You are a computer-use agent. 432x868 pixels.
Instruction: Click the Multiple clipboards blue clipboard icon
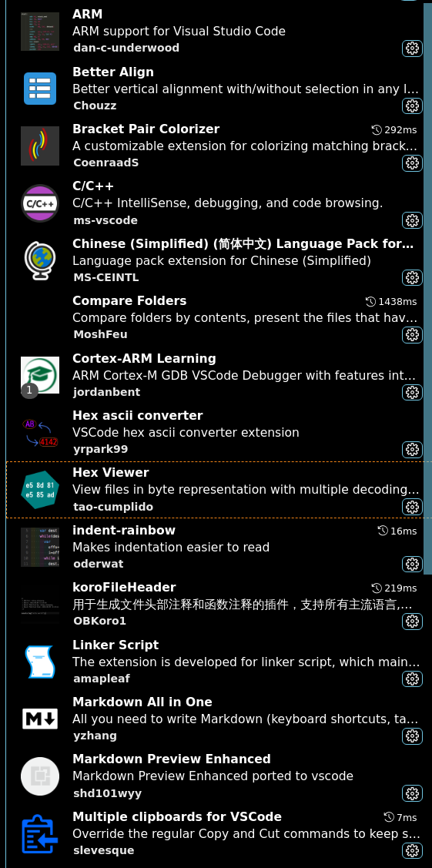[40, 833]
